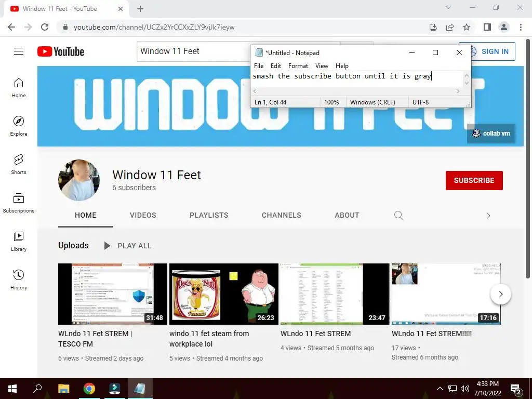Open Library in the sidebar
The image size is (532, 399).
click(19, 241)
